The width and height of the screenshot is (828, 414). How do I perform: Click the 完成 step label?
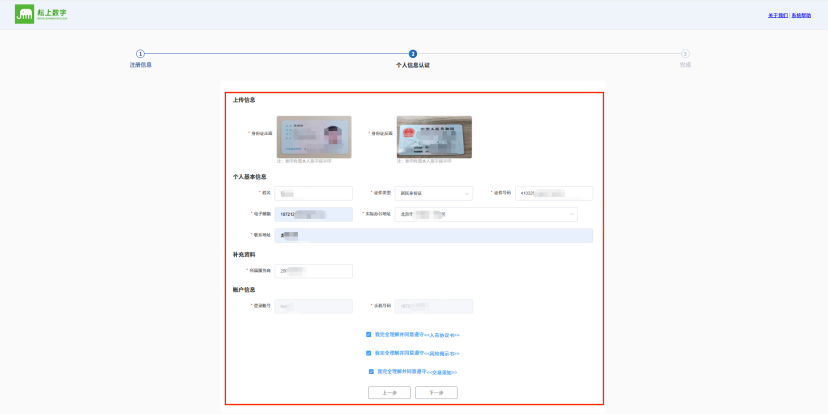pyautogui.click(x=685, y=65)
